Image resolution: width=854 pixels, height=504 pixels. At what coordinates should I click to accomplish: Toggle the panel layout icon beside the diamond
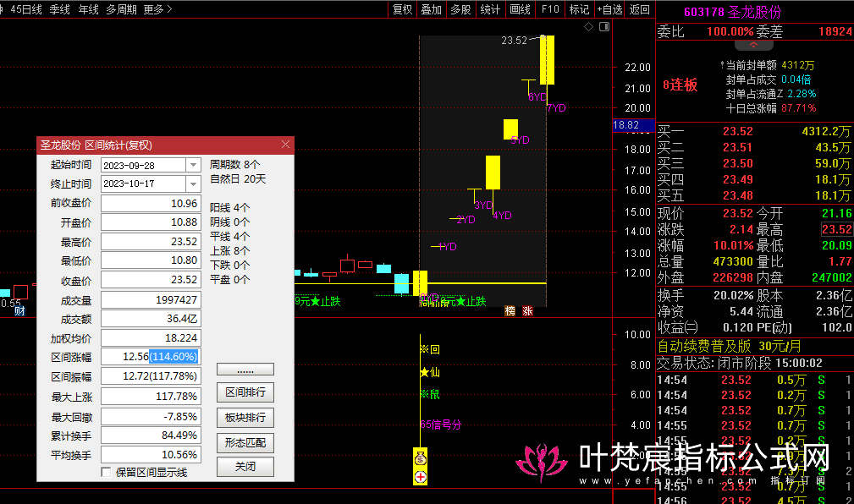[604, 27]
